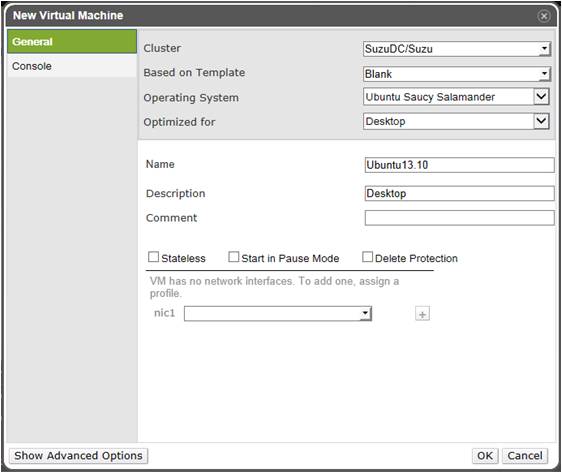Click the Operating System dropdown arrow
Screen dimensions: 562x473
541,96
